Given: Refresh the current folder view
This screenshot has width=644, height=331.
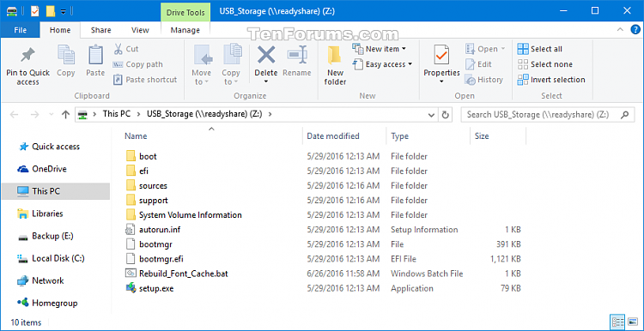Looking at the screenshot, I should coord(445,115).
